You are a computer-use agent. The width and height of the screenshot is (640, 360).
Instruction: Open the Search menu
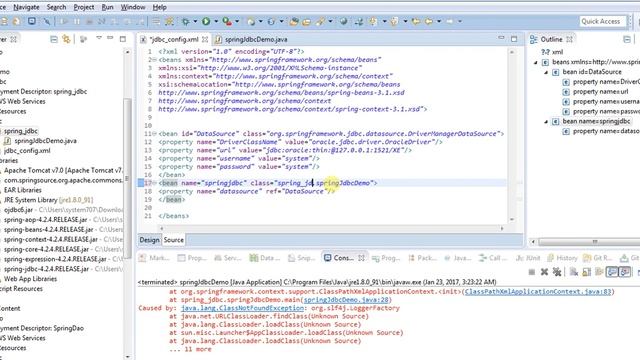point(56,7)
